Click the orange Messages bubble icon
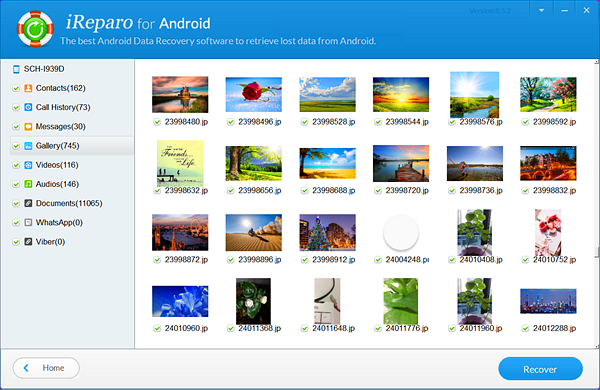 (28, 126)
